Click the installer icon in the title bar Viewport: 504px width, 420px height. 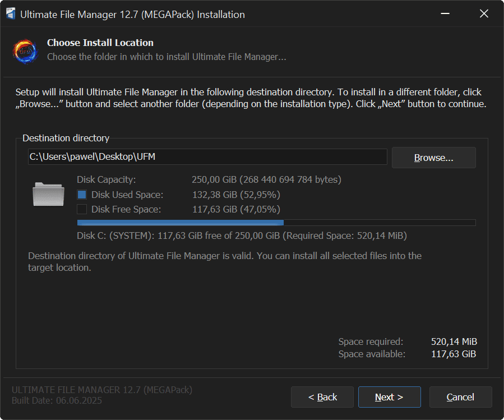[x=10, y=15]
